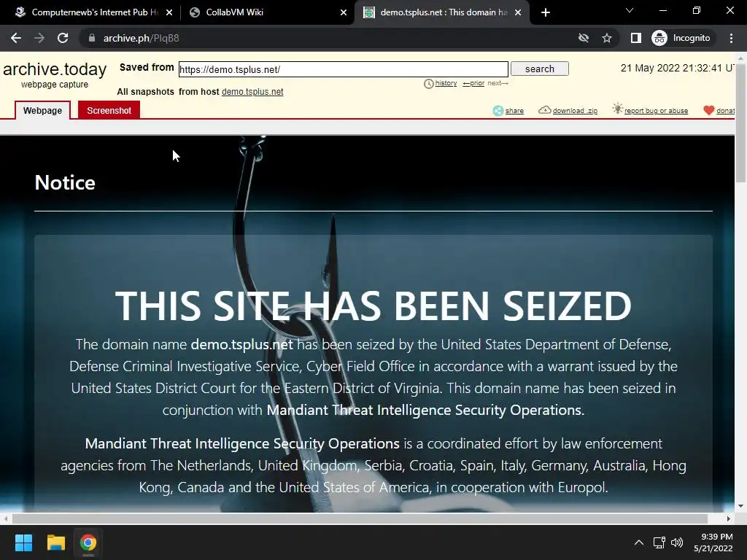Click the donate heart icon
Viewport: 747px width, 560px height.
click(708, 111)
